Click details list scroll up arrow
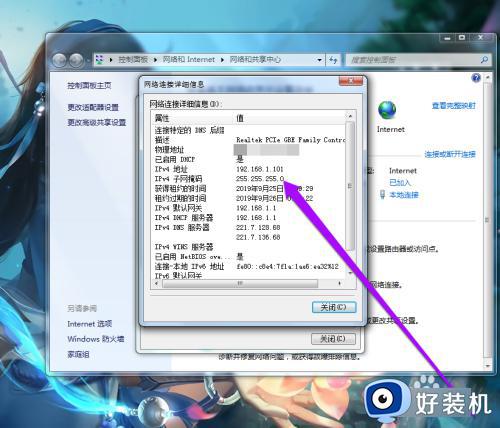500x428 pixels. coord(350,116)
